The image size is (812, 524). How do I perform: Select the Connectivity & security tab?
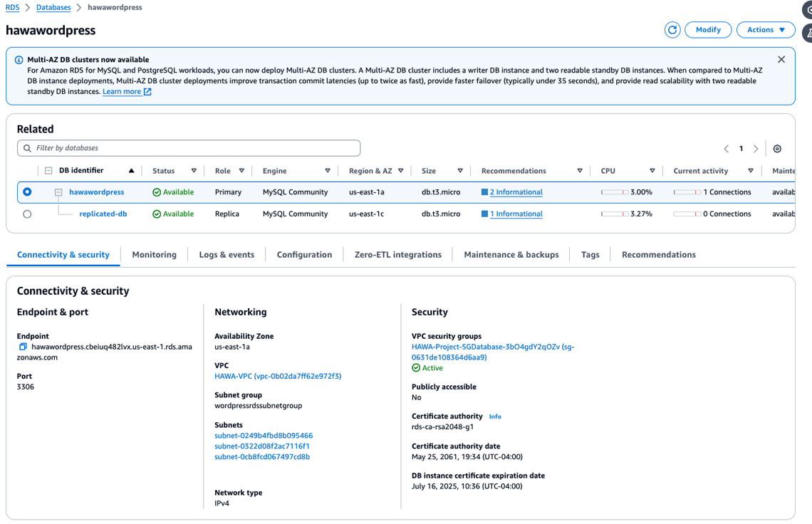tap(63, 255)
